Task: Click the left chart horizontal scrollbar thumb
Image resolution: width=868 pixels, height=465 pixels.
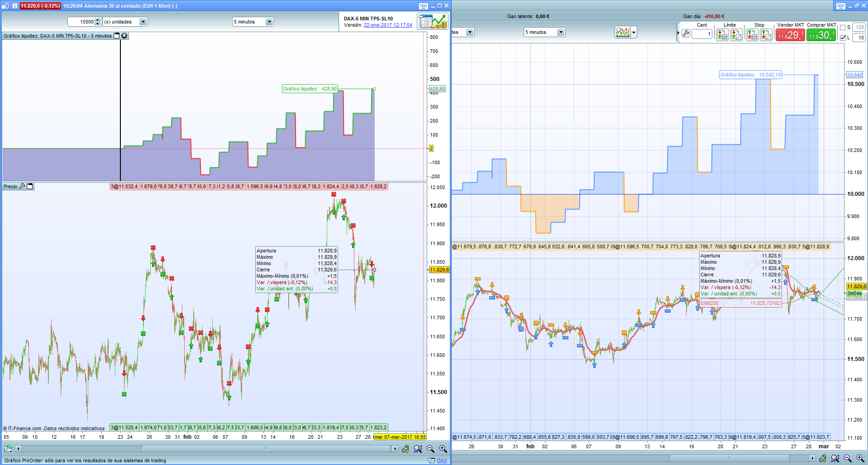Action: [x=266, y=449]
